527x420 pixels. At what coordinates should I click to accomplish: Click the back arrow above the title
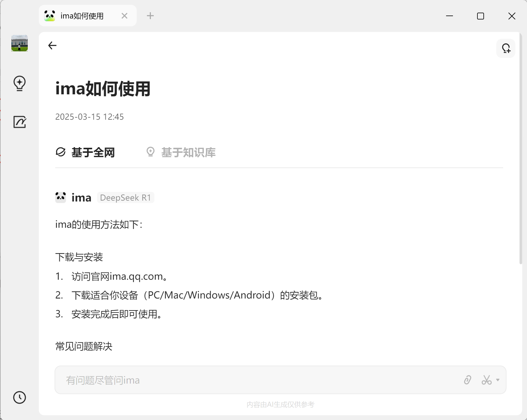[x=52, y=45]
